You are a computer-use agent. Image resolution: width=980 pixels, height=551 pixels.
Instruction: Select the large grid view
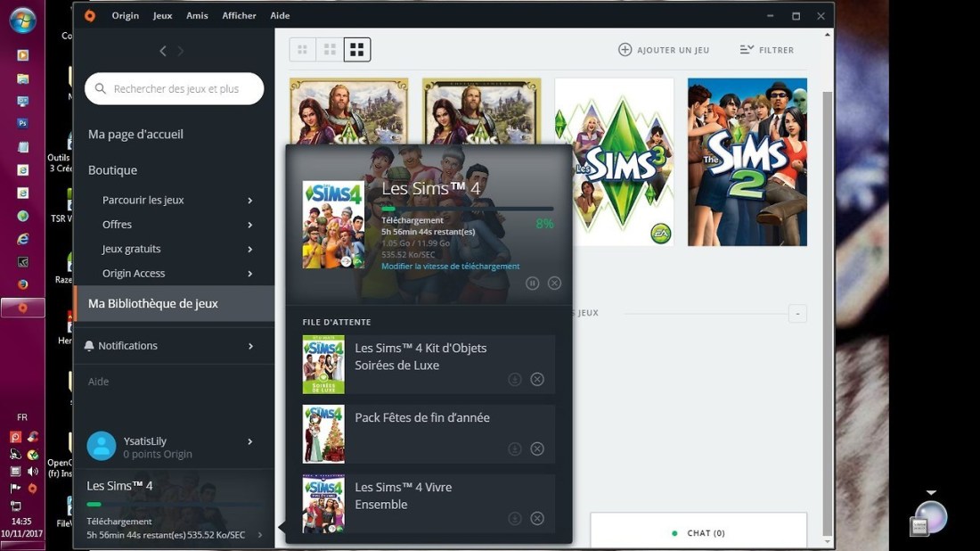tap(357, 50)
